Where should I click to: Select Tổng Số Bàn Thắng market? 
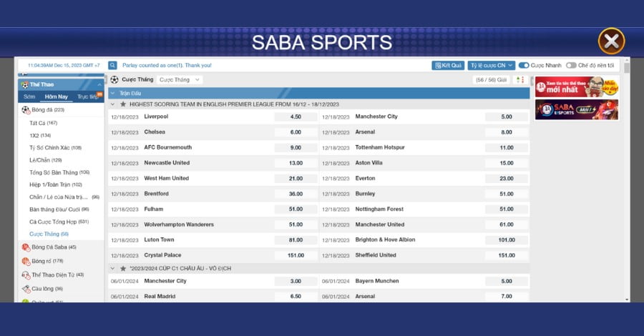[59, 172]
